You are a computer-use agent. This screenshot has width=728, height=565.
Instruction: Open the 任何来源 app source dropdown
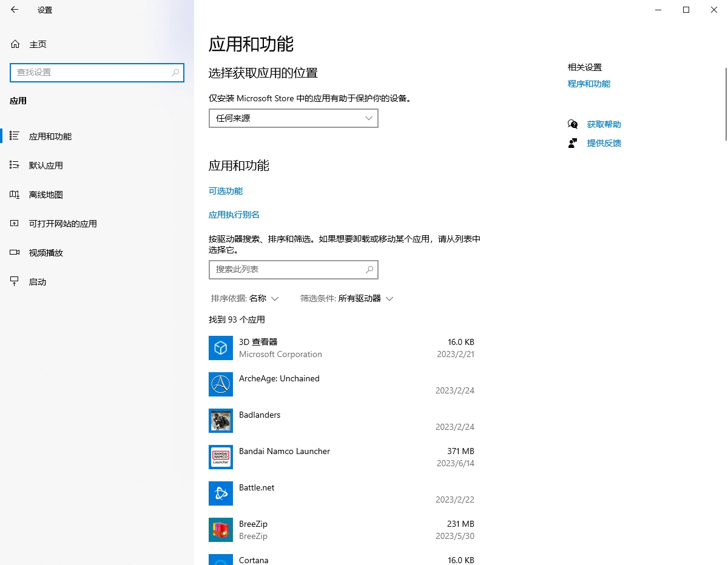293,118
